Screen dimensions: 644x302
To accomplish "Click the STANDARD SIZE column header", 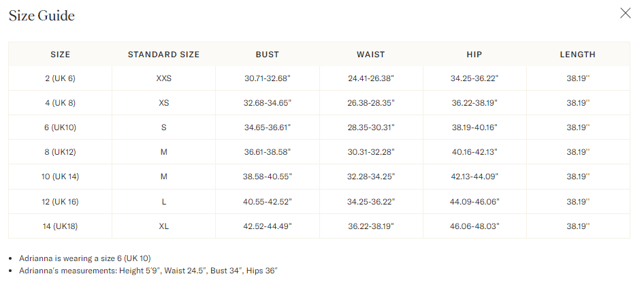I will (163, 55).
